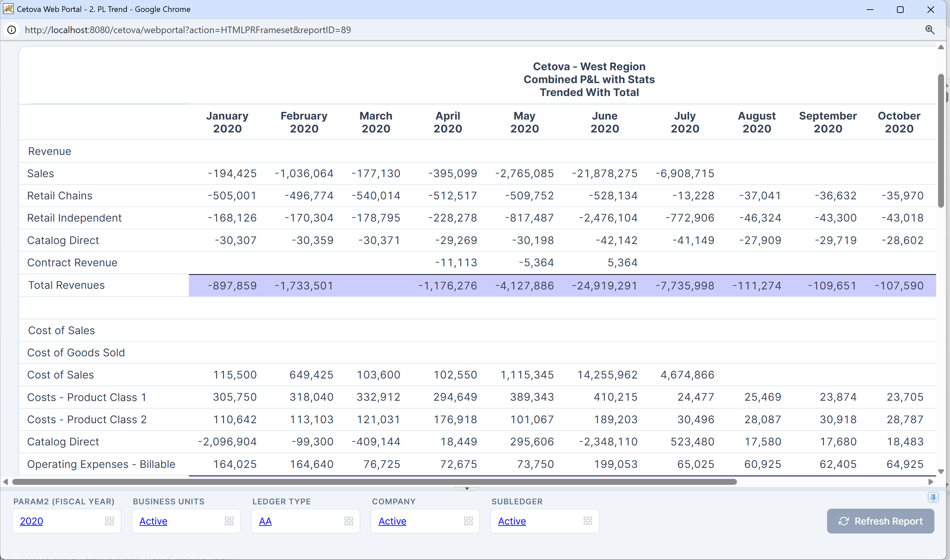Open the 2020 fiscal year dropdown

tap(32, 521)
